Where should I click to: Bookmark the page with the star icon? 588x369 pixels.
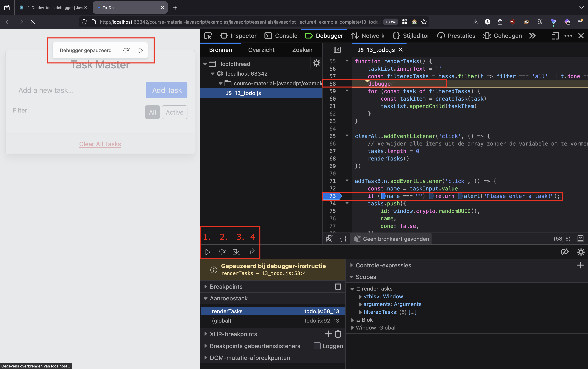(424, 22)
